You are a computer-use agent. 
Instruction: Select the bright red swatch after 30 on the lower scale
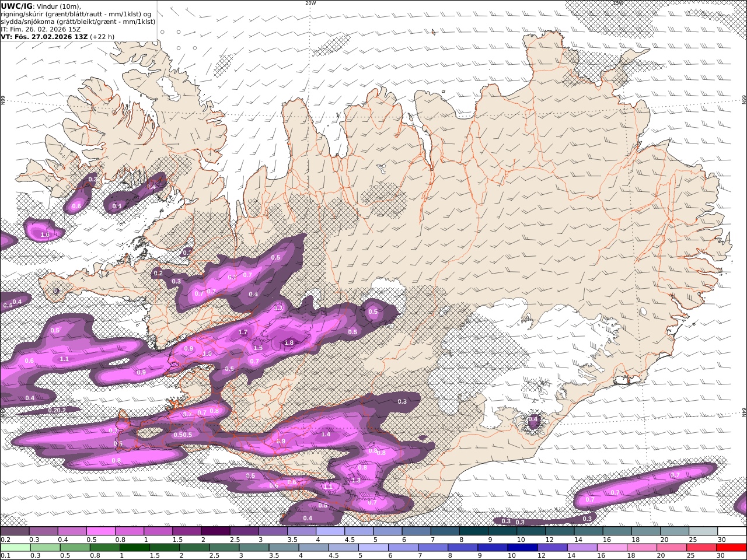[732, 548]
